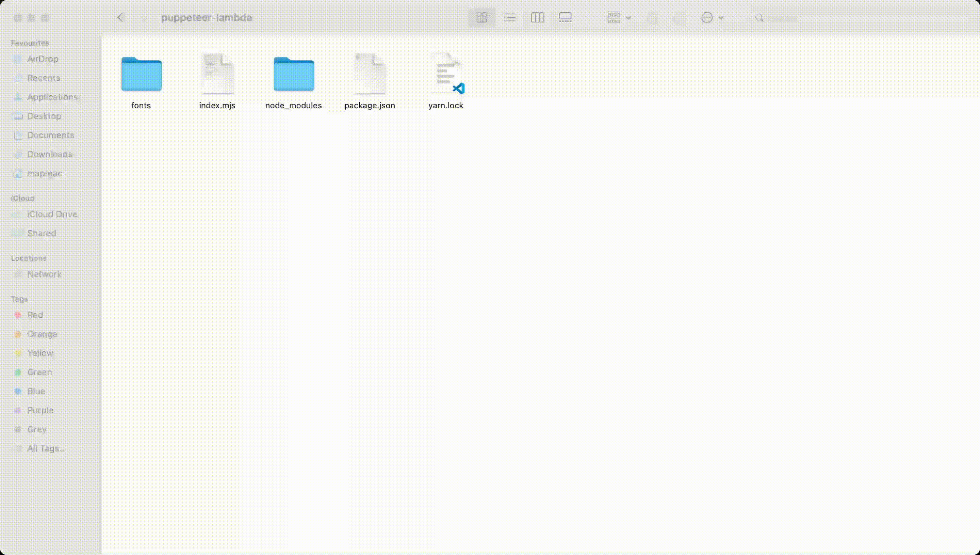Viewport: 980px width, 555px height.
Task: Open the Share button in toolbar
Action: 652,17
